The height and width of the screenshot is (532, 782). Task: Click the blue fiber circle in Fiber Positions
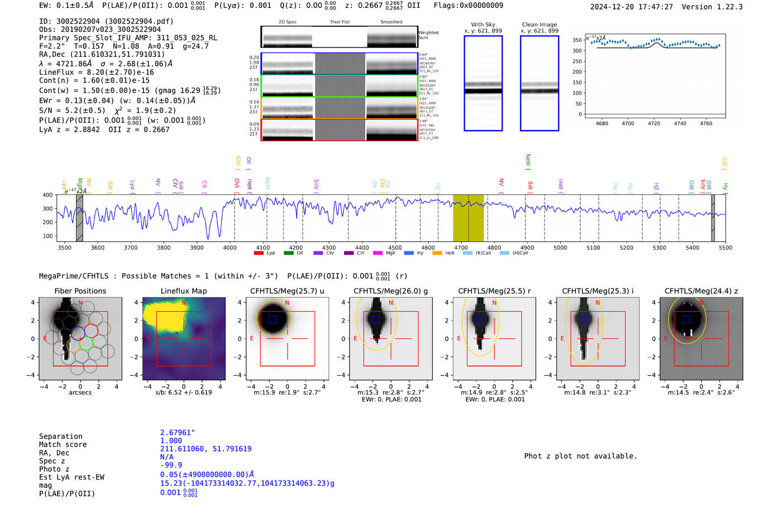tap(78, 333)
